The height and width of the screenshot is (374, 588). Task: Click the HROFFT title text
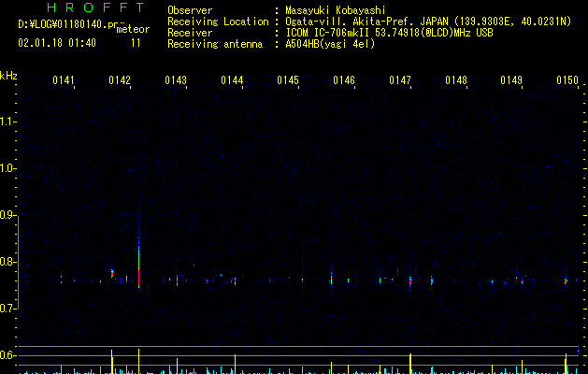[95, 7]
